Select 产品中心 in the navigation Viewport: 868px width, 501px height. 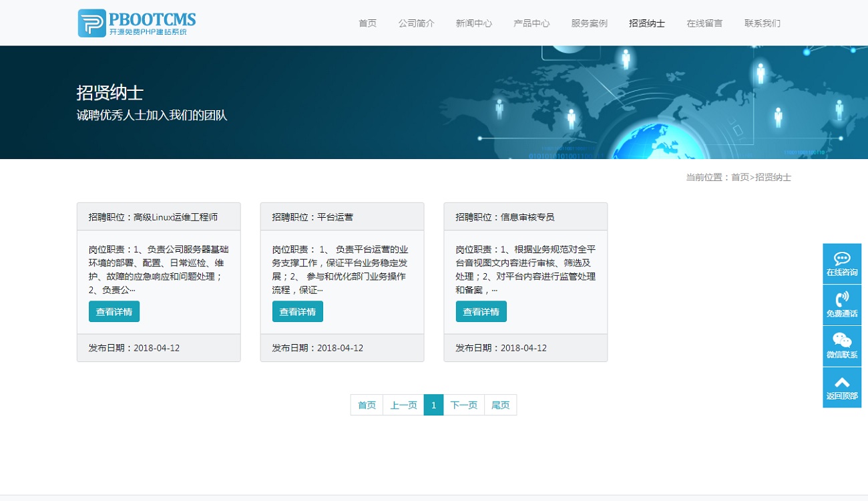click(531, 23)
